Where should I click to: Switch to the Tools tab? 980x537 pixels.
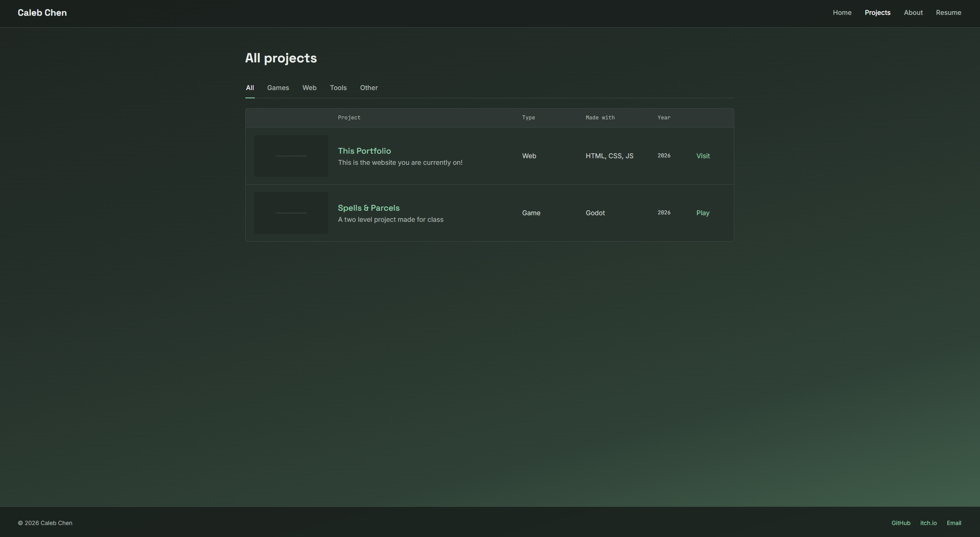pyautogui.click(x=338, y=88)
